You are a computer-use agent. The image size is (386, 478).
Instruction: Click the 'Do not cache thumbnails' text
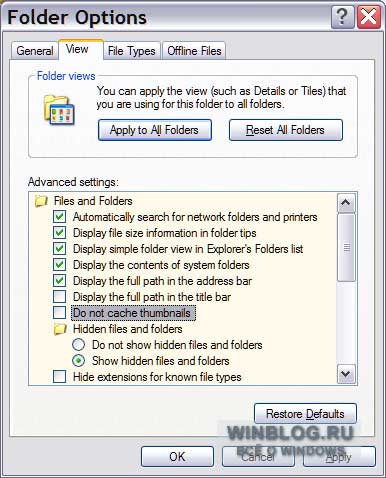click(132, 313)
